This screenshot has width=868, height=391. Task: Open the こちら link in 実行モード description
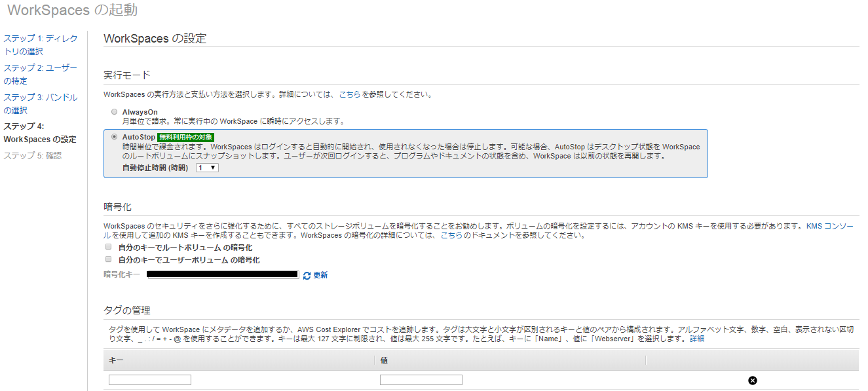tap(350, 94)
